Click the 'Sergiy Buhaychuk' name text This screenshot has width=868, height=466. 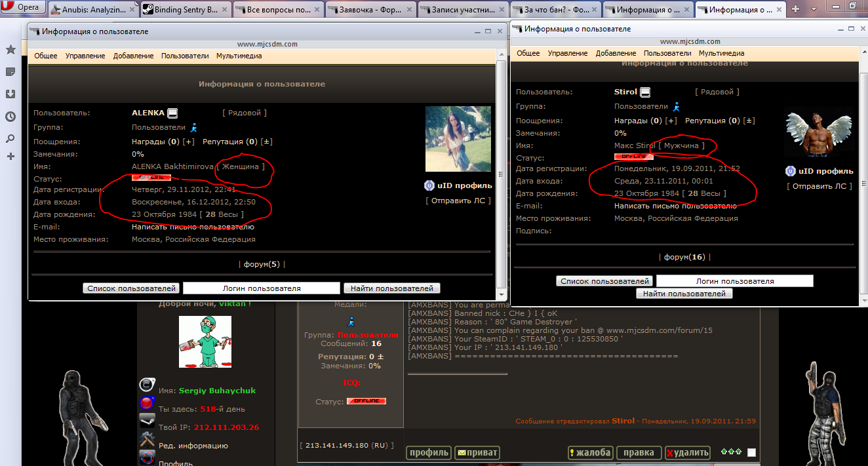pos(217,391)
